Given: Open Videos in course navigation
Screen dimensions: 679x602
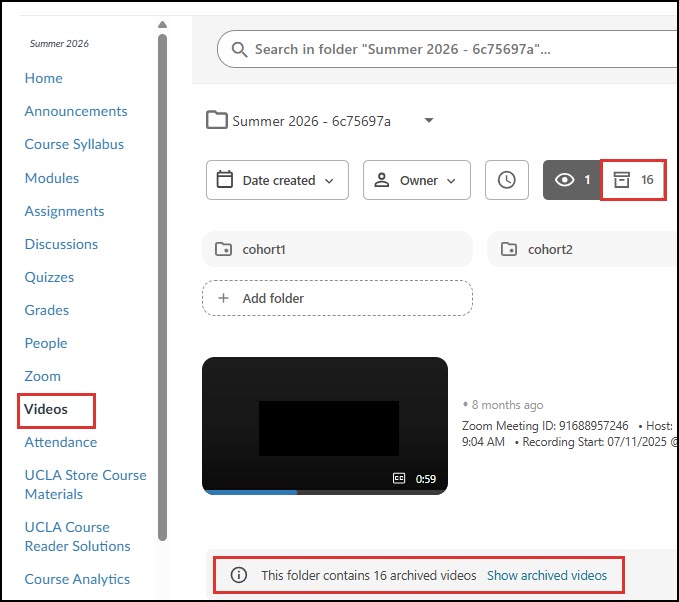Looking at the screenshot, I should click(x=46, y=409).
